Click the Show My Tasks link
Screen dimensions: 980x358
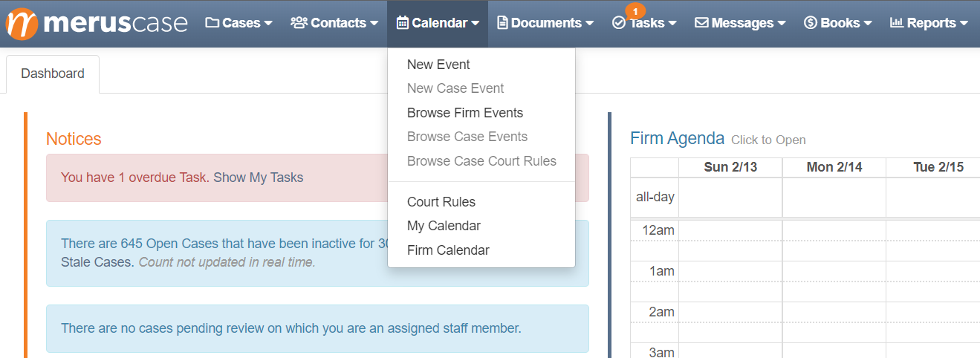[x=258, y=178]
